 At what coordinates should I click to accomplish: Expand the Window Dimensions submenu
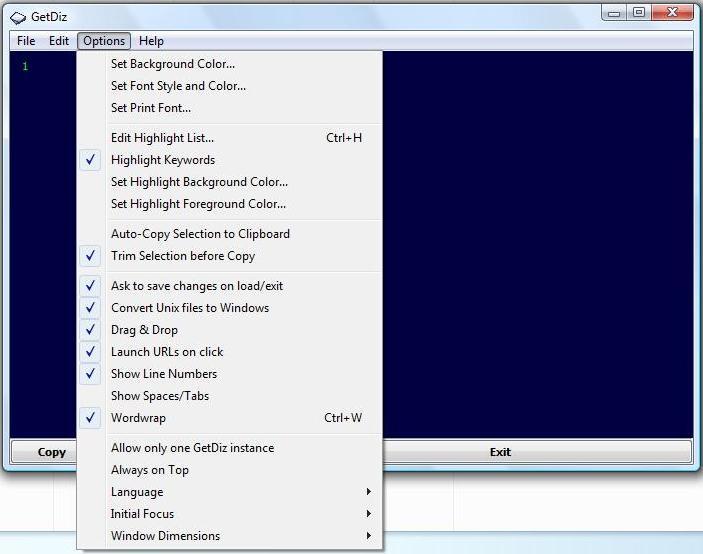[x=230, y=535]
